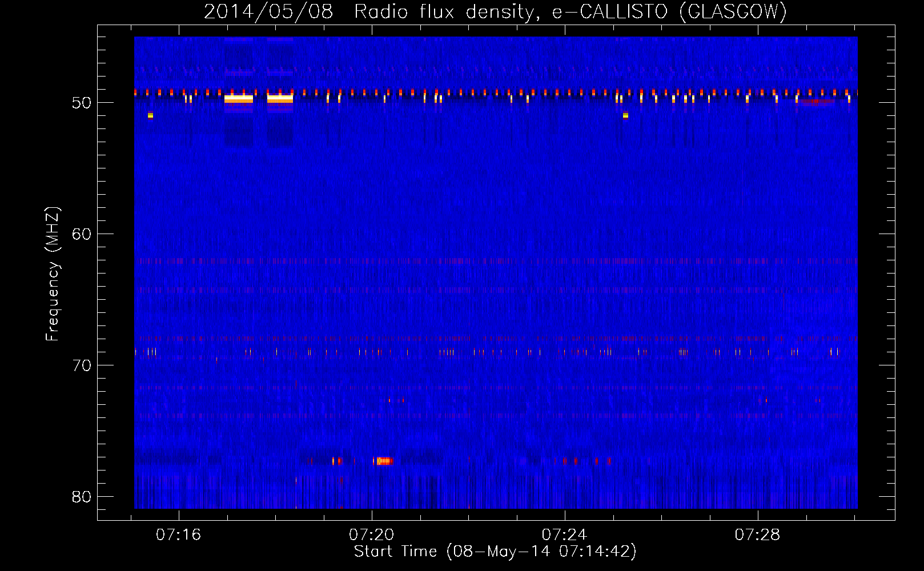Click the 07:20 time tick label
Image resolution: width=924 pixels, height=571 pixels.
[372, 535]
